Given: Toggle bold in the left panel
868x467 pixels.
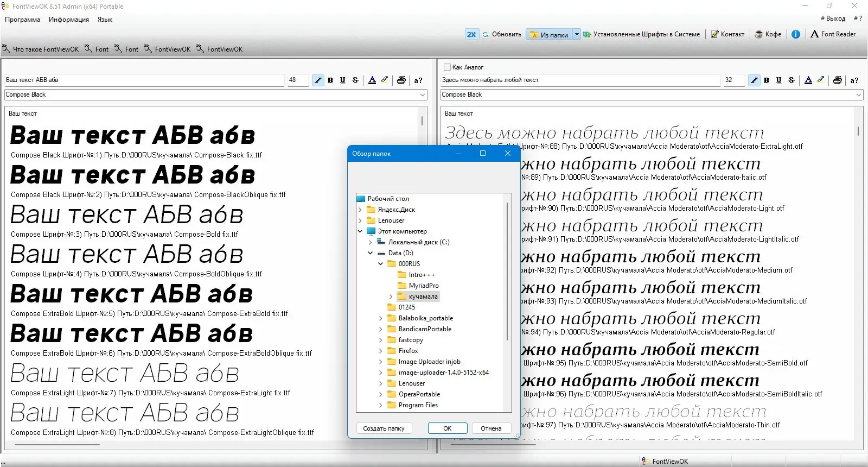Looking at the screenshot, I should (330, 80).
